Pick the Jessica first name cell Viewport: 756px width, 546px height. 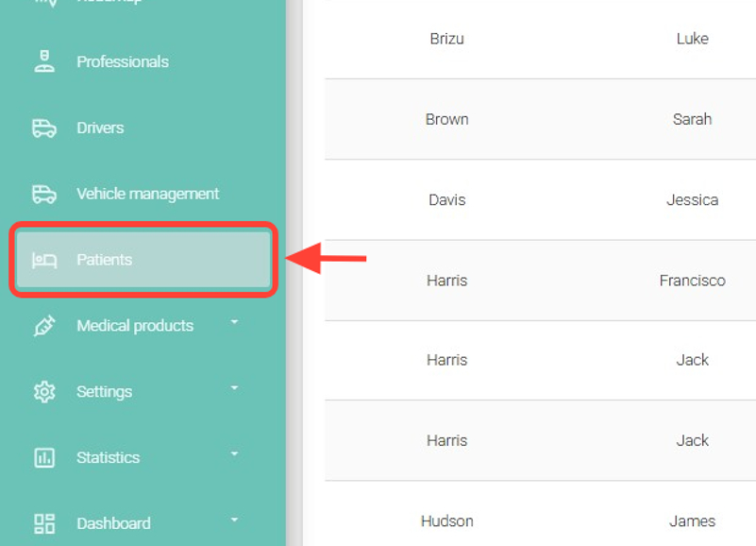pos(692,200)
